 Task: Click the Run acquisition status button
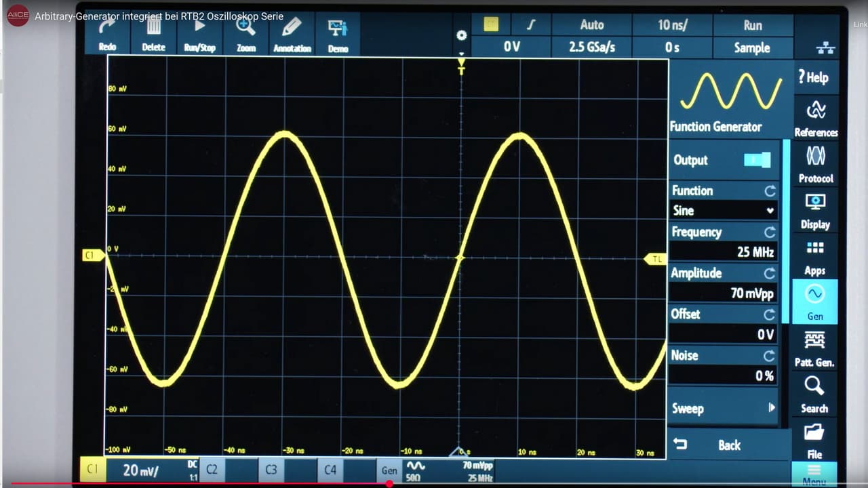point(752,25)
